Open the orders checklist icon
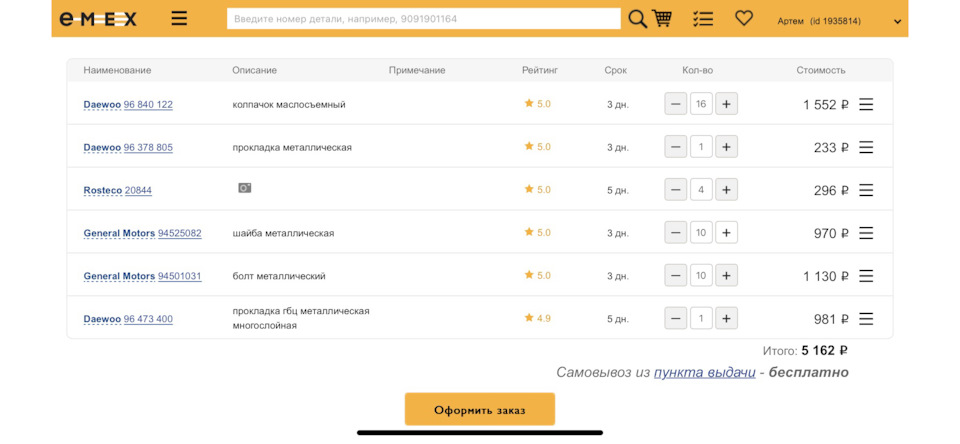 tap(703, 19)
